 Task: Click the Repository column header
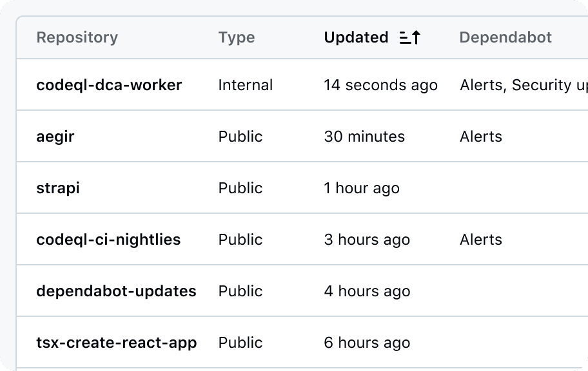coord(77,38)
